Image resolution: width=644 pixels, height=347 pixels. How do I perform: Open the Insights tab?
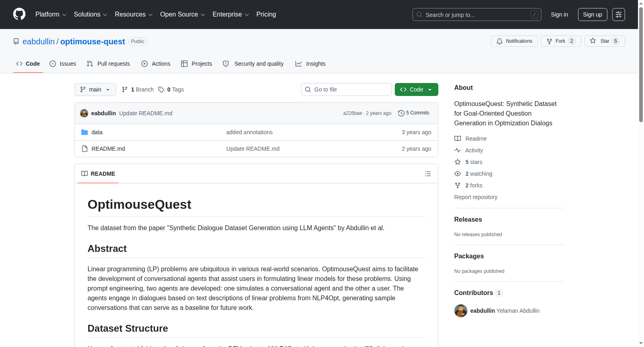310,64
